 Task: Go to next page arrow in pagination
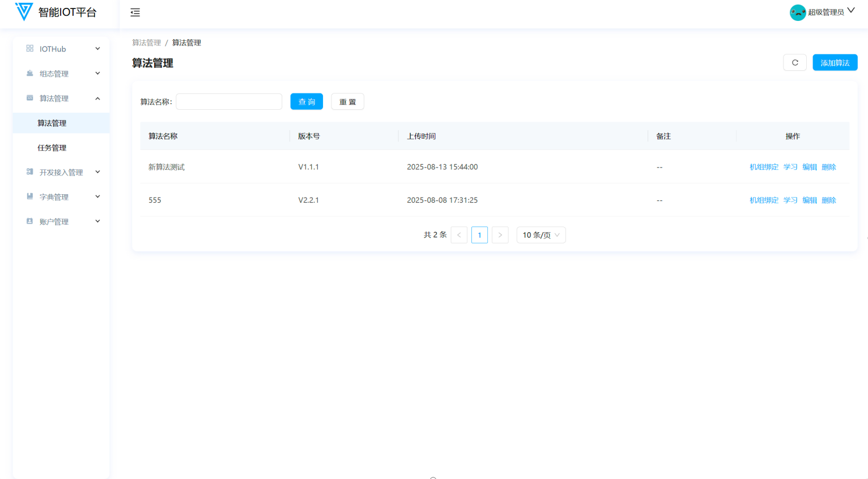[500, 235]
